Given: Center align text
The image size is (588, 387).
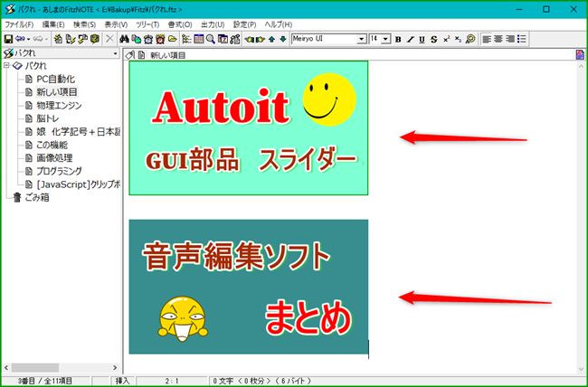Looking at the screenshot, I should pyautogui.click(x=498, y=39).
